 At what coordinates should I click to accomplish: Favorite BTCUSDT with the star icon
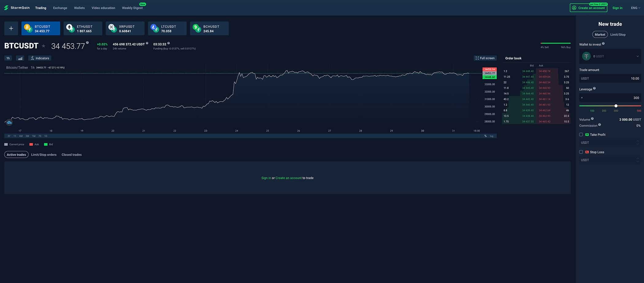pyautogui.click(x=44, y=46)
